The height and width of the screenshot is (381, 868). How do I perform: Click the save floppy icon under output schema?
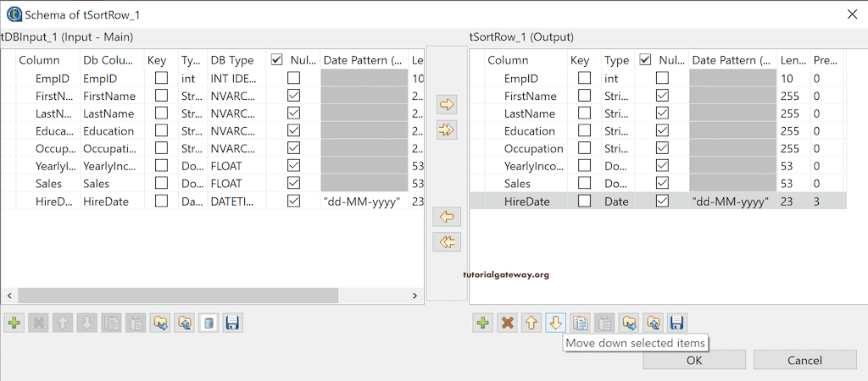[677, 323]
